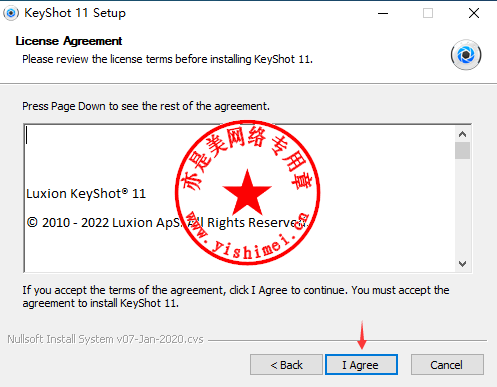Click the license scrollbar down arrow
This screenshot has width=497, height=387.
[x=462, y=264]
